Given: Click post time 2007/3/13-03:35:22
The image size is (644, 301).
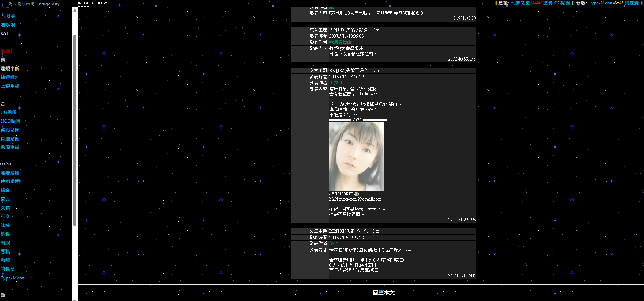Looking at the screenshot, I should (x=346, y=237).
